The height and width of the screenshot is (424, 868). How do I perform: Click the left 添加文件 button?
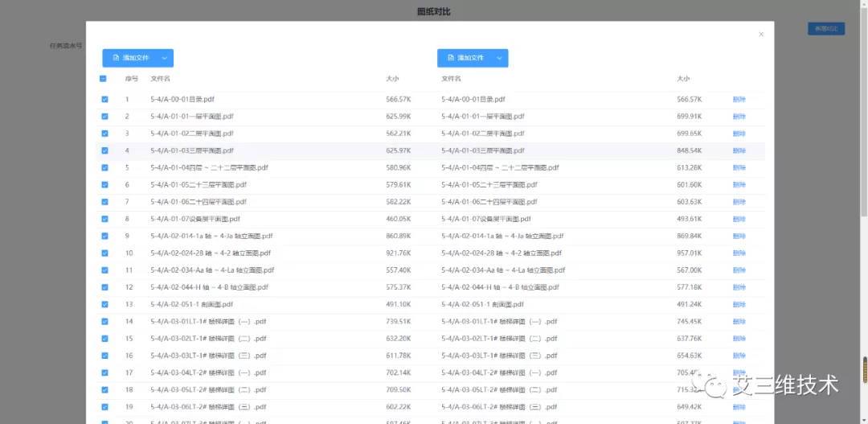[132, 58]
